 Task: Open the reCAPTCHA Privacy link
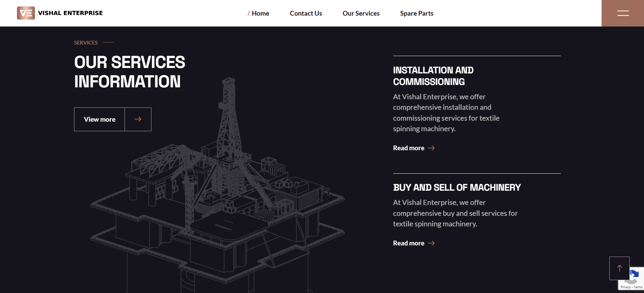pos(625,287)
